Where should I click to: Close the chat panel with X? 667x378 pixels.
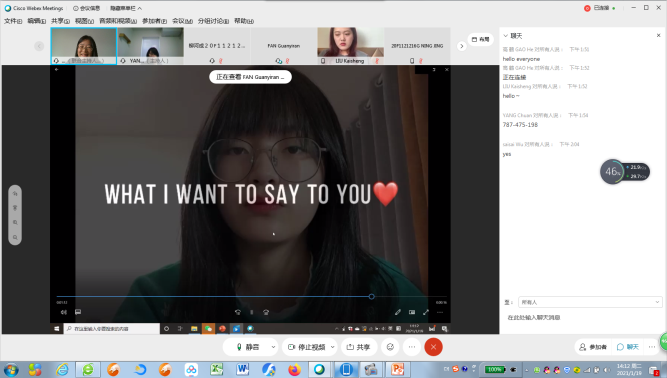[x=658, y=35]
